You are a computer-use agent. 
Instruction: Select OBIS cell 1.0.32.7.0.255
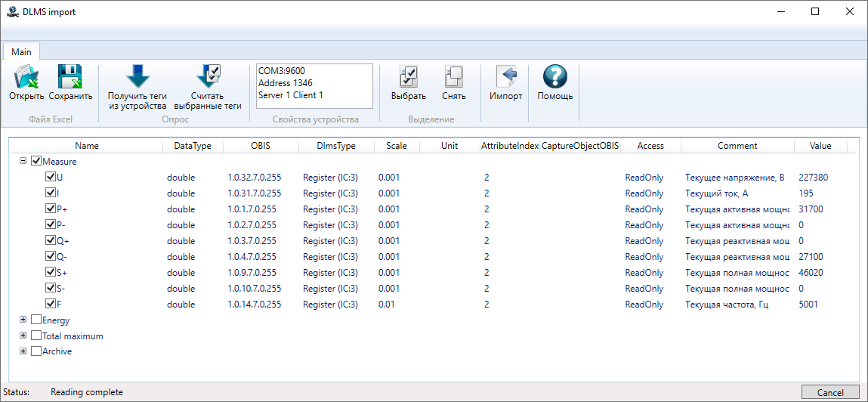255,177
